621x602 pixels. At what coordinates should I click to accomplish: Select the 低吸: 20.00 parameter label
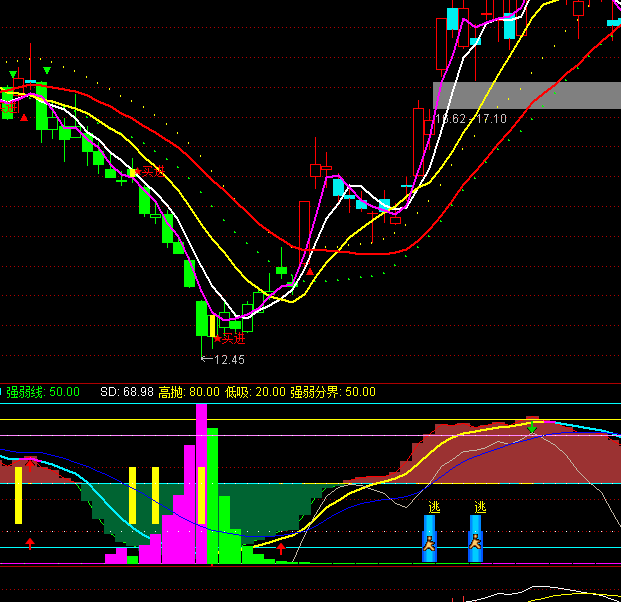pos(255,392)
